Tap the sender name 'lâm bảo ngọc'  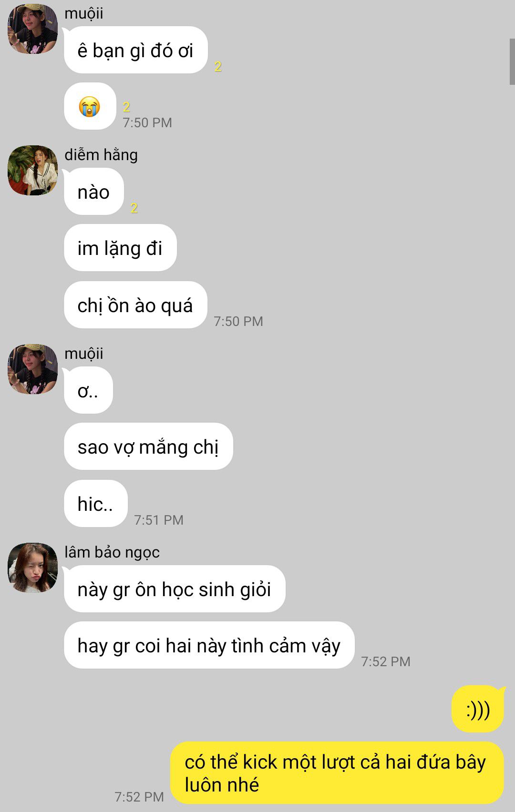(112, 552)
